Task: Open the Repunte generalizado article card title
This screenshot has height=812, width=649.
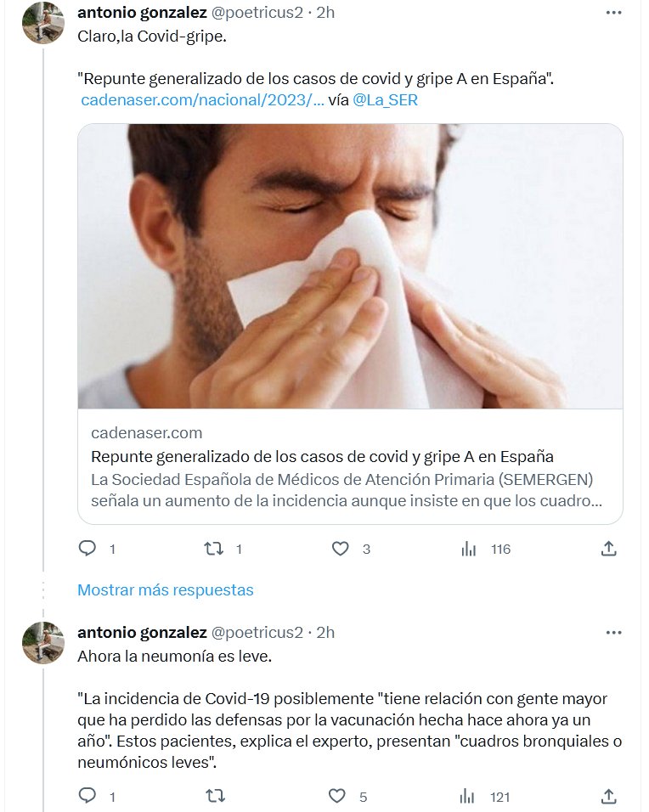Action: [x=322, y=456]
